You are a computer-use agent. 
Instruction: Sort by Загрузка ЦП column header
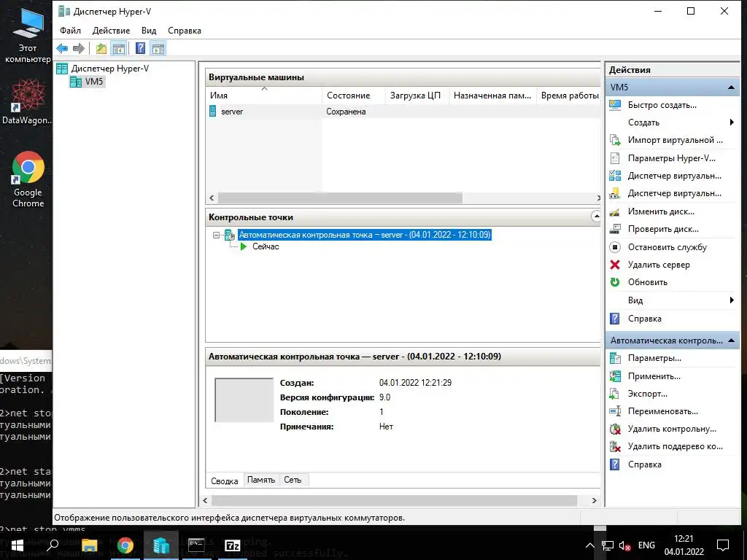point(417,96)
